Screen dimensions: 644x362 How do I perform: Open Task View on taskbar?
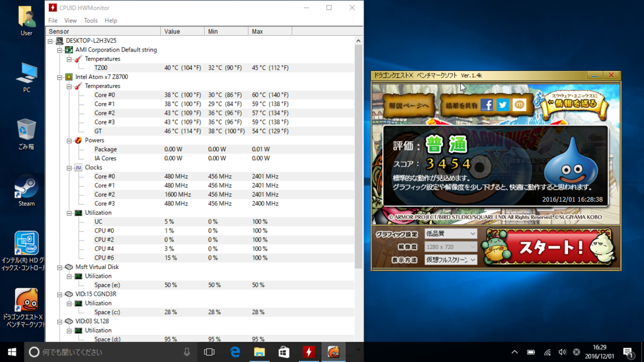click(209, 352)
